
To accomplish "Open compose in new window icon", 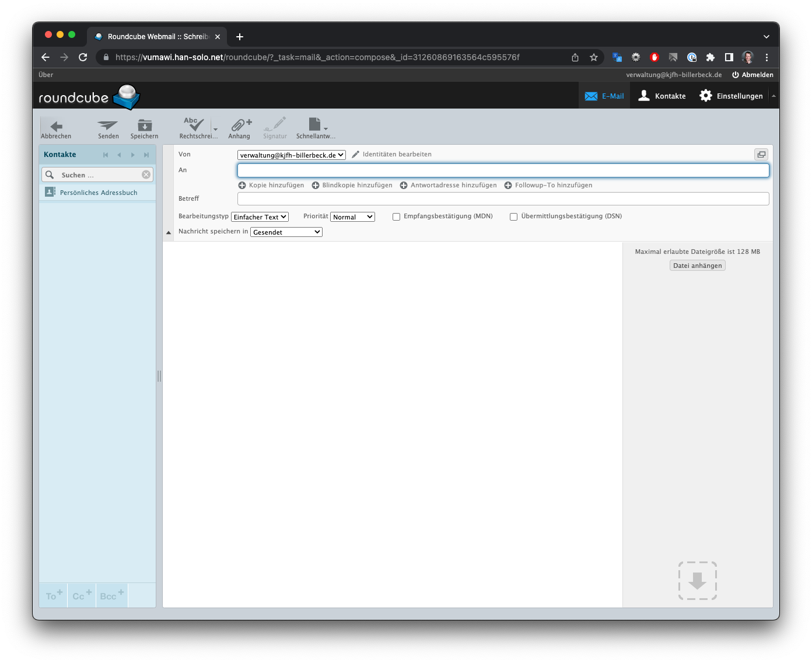I will (761, 155).
